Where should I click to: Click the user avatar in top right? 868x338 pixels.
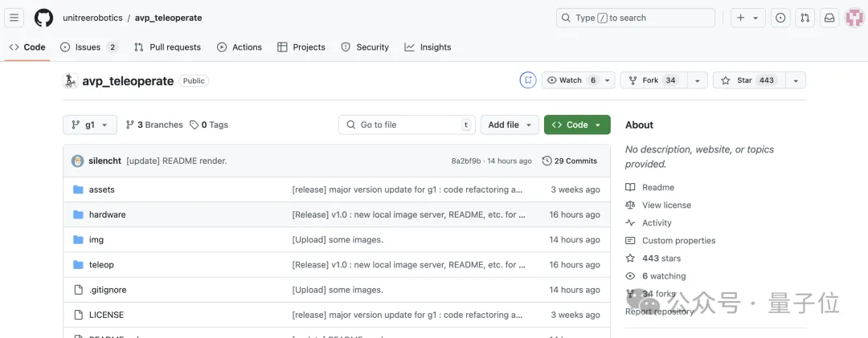854,18
